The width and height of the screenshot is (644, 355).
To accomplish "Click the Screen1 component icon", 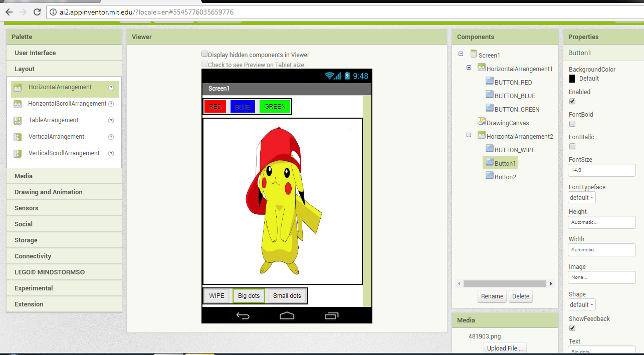I will coord(474,54).
